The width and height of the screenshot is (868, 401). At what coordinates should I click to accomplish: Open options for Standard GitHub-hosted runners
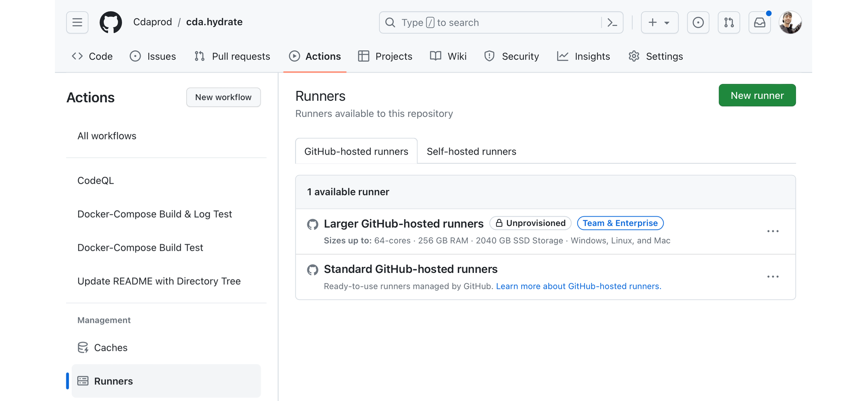point(773,277)
